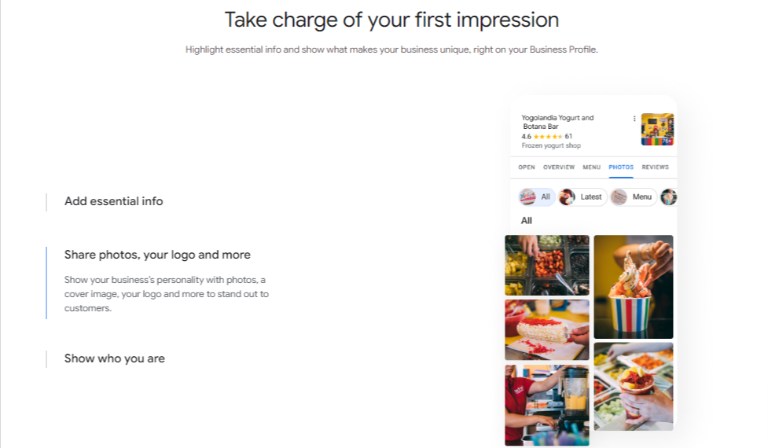Click the partially visible photo chip avatar

point(669,197)
